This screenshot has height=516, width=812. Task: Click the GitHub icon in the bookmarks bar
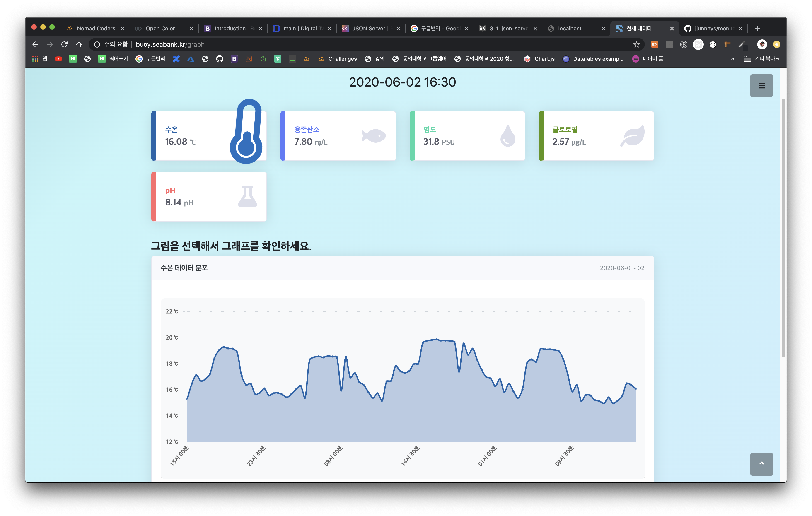coord(220,59)
